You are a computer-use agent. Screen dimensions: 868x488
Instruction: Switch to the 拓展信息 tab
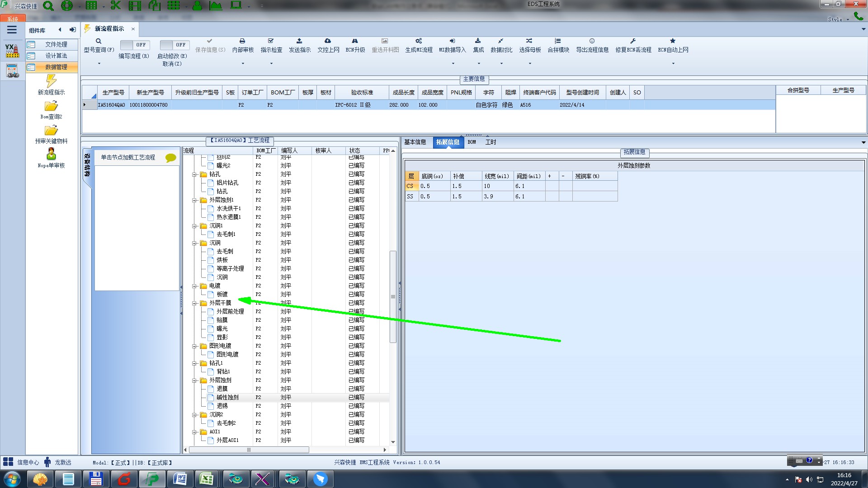[x=448, y=142]
